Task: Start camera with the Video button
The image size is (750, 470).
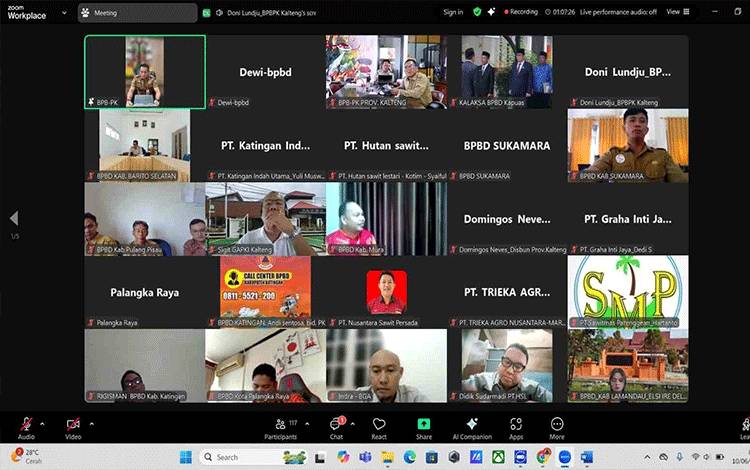Action: coord(73,427)
